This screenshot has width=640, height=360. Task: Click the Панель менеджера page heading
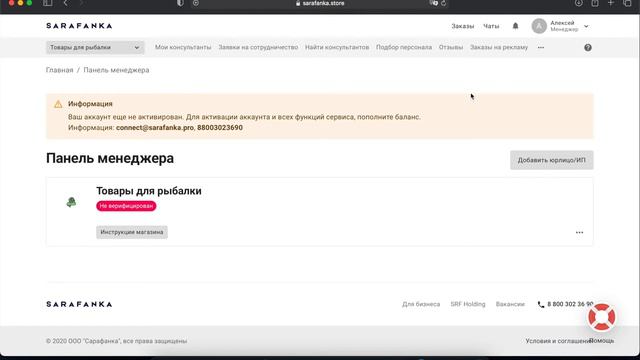110,158
